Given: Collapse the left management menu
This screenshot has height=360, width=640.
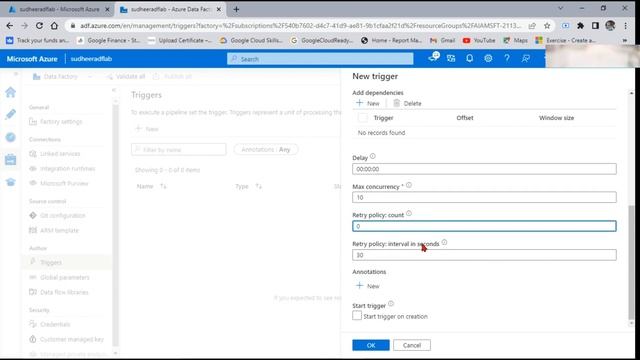Looking at the screenshot, I should (114, 90).
